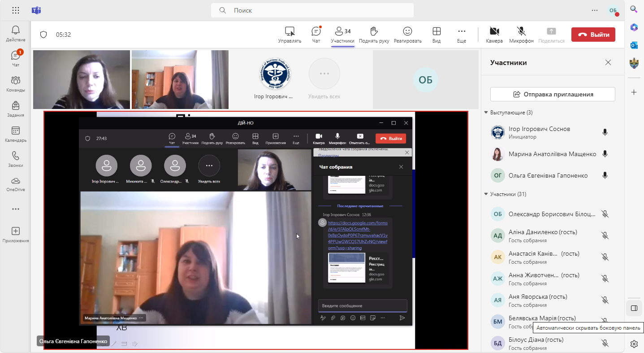Collapse the Выступающие (3) section

[x=486, y=113]
